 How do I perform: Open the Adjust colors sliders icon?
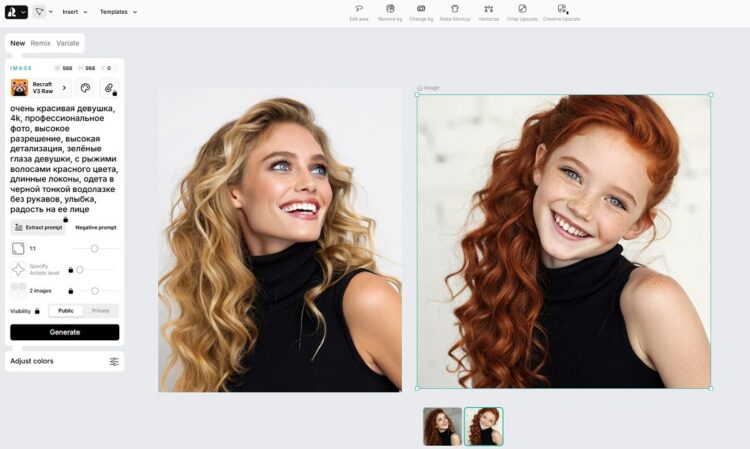114,361
